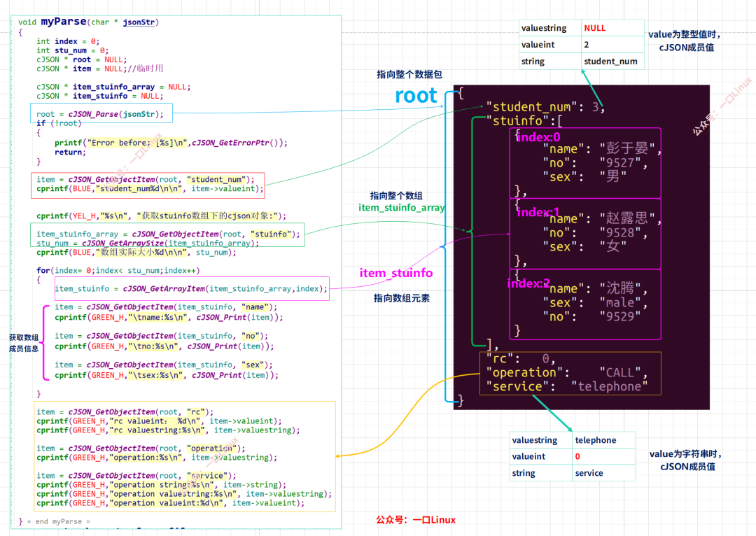
Task: Click the JSON line "student_num": 3
Action: point(545,107)
